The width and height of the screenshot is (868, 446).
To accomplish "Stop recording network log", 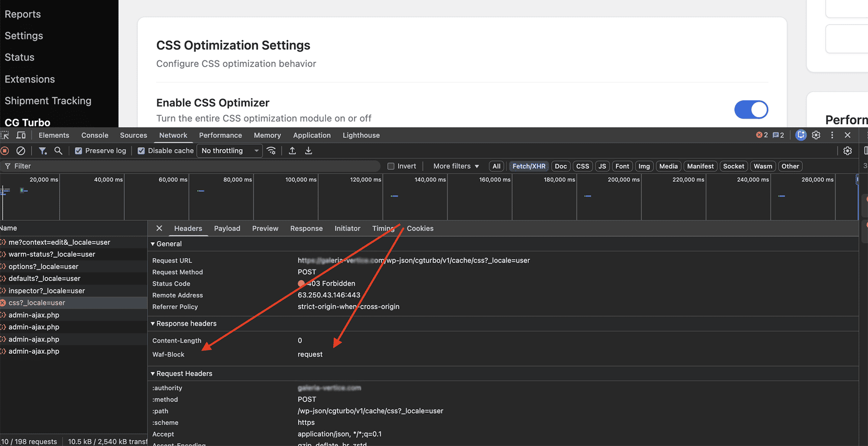I will pos(5,151).
